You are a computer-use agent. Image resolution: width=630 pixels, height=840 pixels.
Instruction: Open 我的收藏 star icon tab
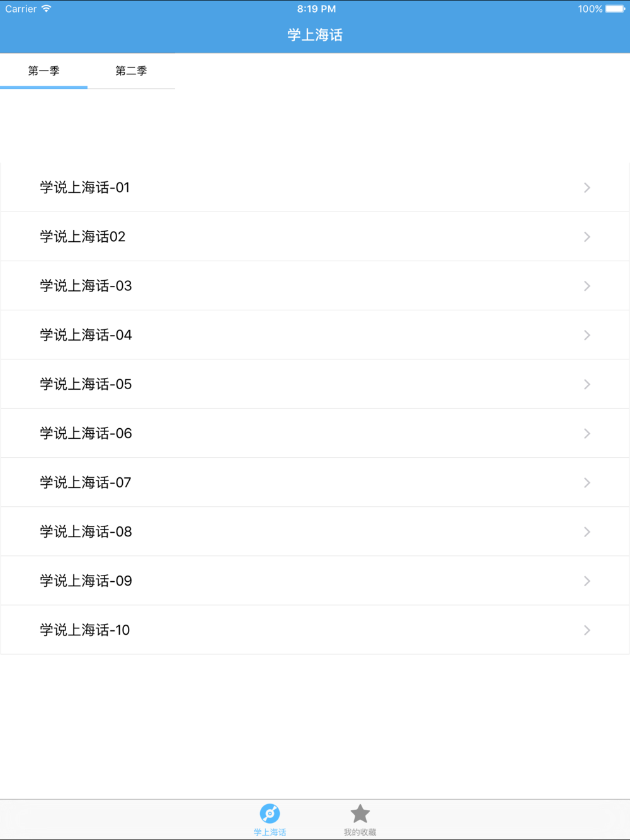tap(360, 814)
